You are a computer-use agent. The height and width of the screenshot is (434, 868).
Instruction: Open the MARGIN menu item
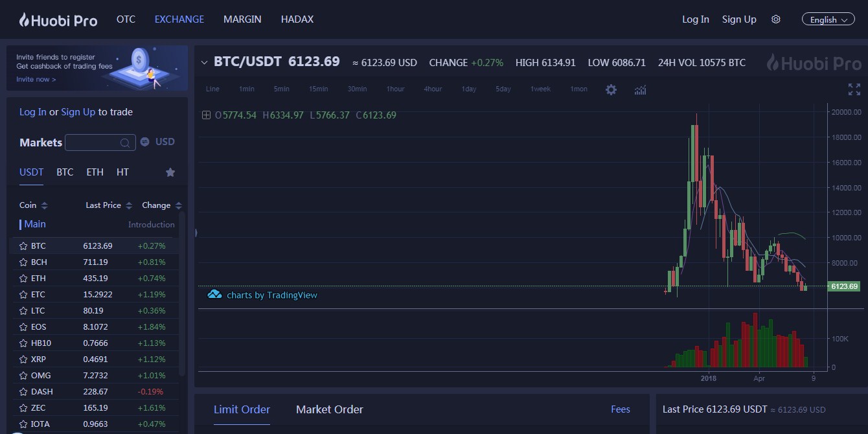[x=242, y=19]
